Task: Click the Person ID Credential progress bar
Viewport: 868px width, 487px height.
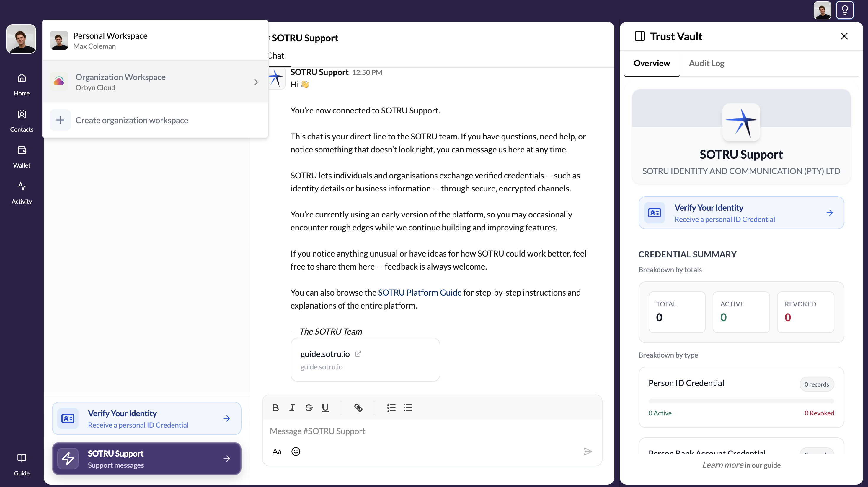Action: click(741, 401)
